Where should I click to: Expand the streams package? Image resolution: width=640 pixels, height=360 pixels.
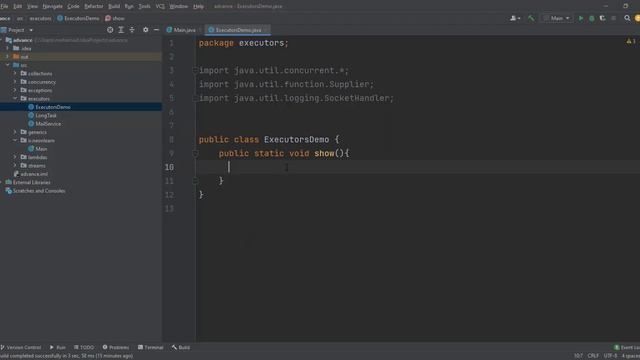tap(15, 165)
